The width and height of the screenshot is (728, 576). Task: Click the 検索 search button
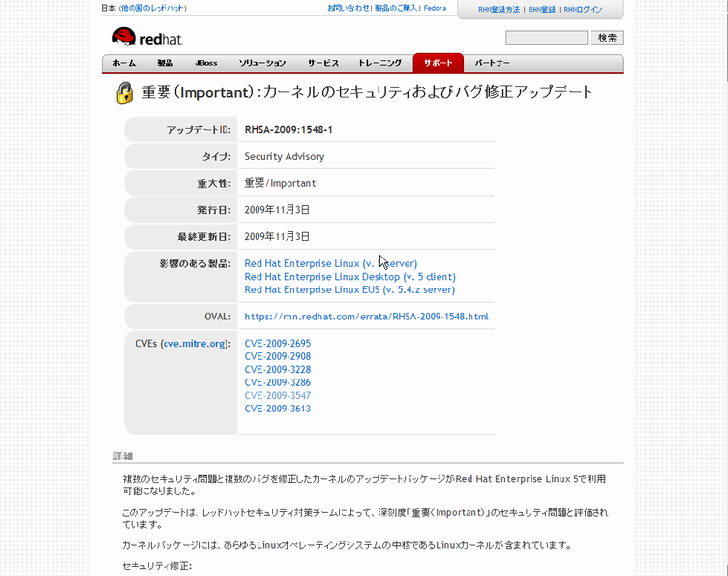607,38
